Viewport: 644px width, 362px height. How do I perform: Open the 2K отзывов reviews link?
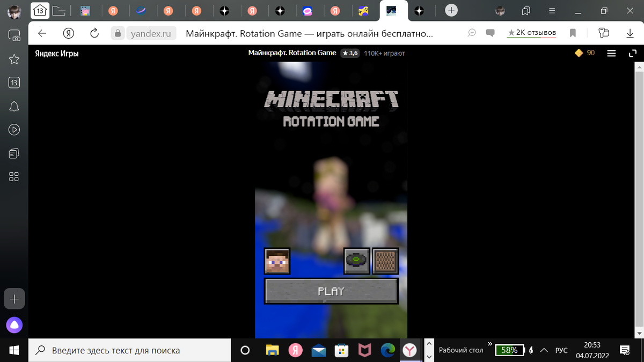(x=532, y=33)
